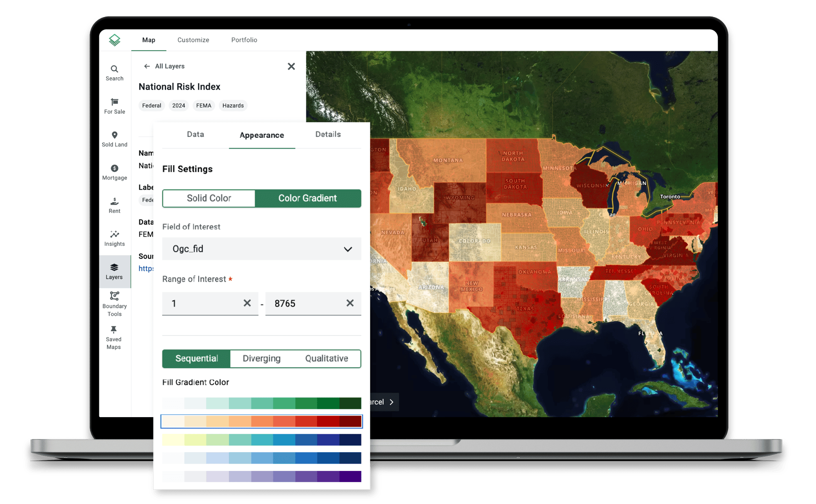This screenshot has width=816, height=504.
Task: Choose the blue gradient color ramp
Action: tap(262, 458)
